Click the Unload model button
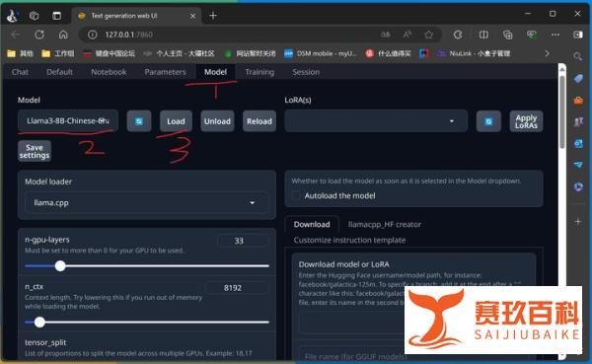The image size is (592, 364). [217, 121]
